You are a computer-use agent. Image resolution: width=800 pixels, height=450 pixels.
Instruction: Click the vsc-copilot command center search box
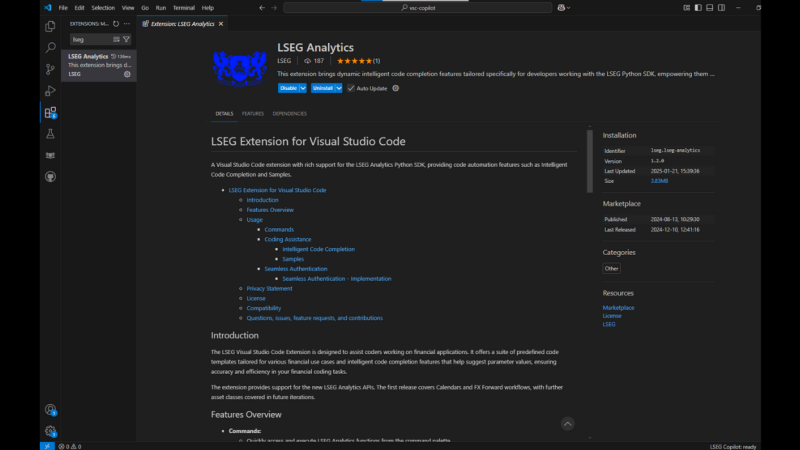(418, 8)
